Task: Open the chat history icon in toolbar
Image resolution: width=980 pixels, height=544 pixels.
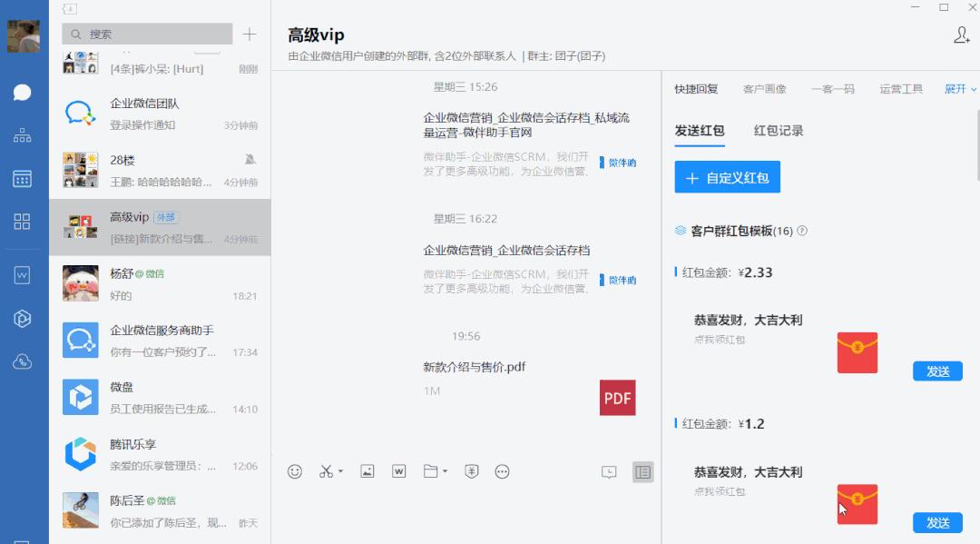Action: (x=609, y=472)
